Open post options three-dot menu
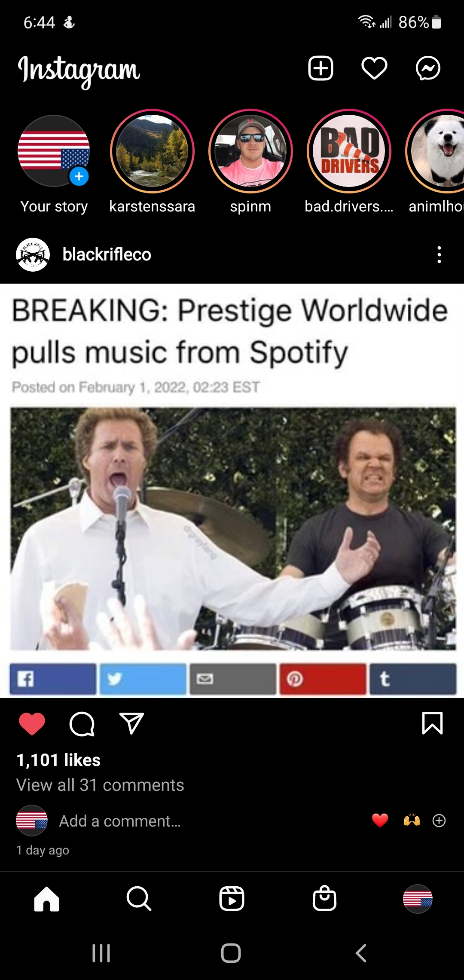The image size is (464, 980). (x=439, y=254)
